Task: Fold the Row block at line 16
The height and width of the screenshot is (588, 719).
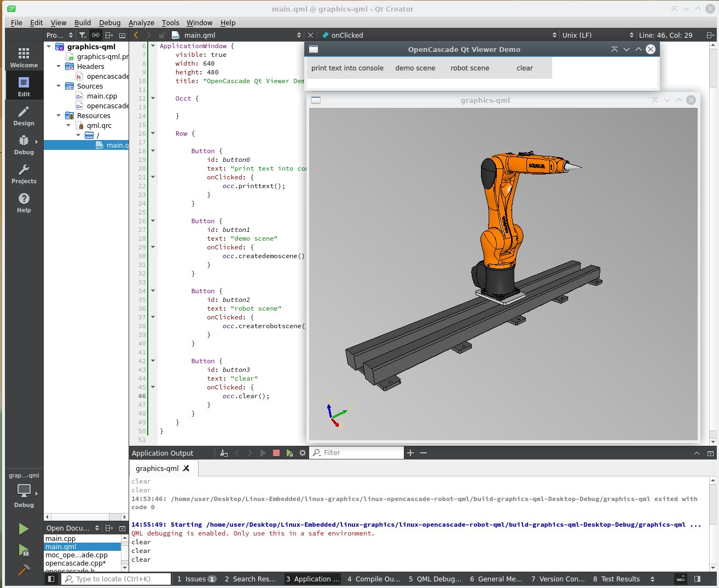Action: [x=153, y=133]
